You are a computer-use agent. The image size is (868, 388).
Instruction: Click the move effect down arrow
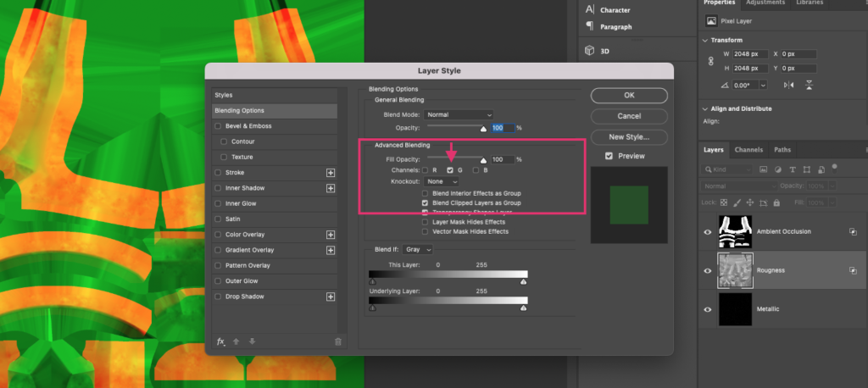coord(252,341)
